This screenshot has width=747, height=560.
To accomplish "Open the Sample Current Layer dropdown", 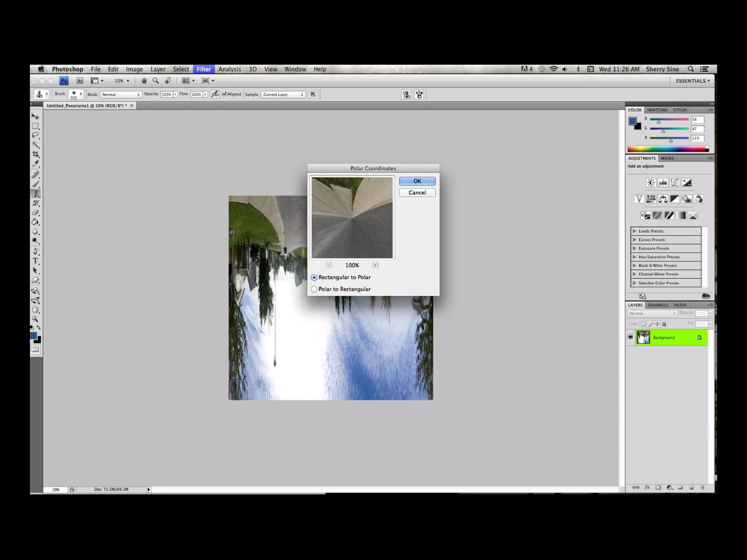I will (283, 94).
